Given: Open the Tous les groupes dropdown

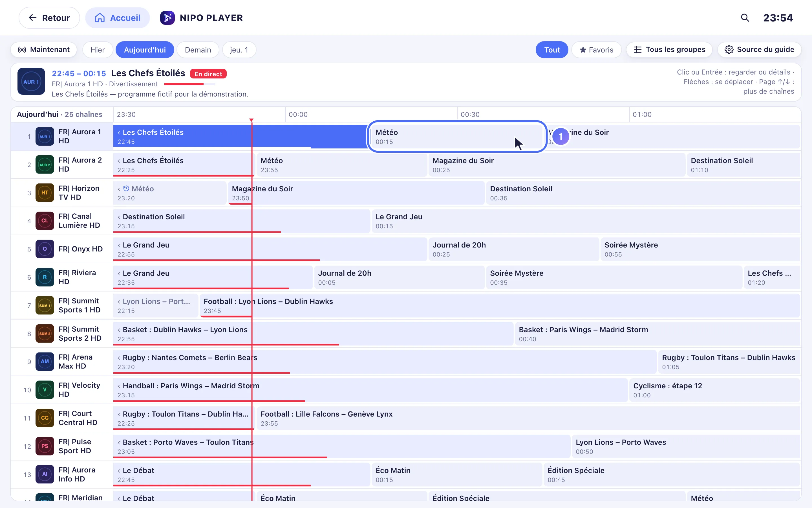Looking at the screenshot, I should pyautogui.click(x=669, y=50).
